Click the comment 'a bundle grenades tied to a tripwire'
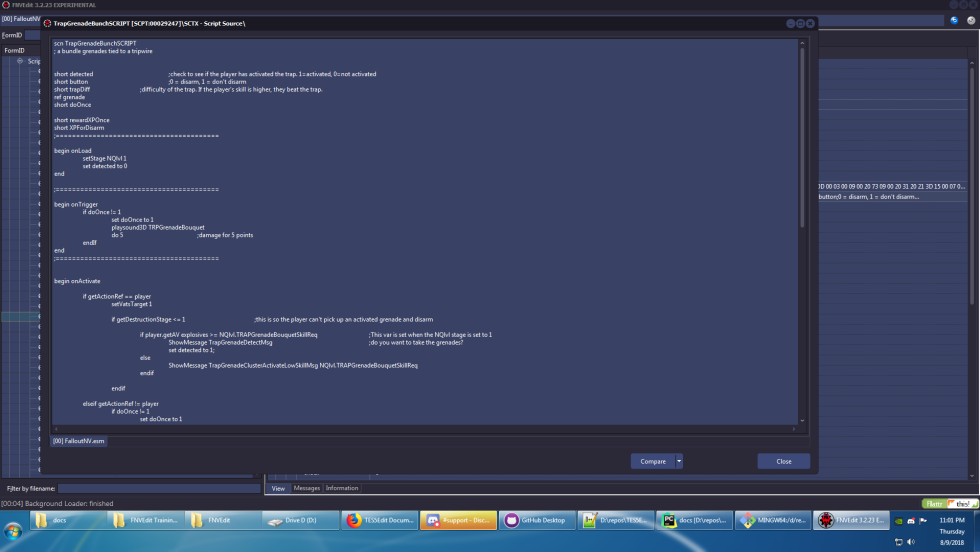Screen dimensions: 980x552 coord(105,51)
